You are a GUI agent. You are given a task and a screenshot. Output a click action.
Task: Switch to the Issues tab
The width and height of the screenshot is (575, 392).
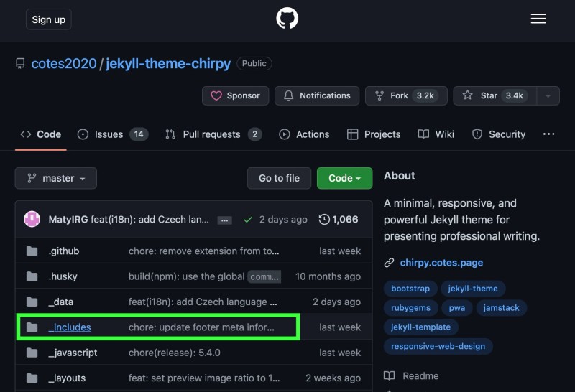tap(112, 134)
